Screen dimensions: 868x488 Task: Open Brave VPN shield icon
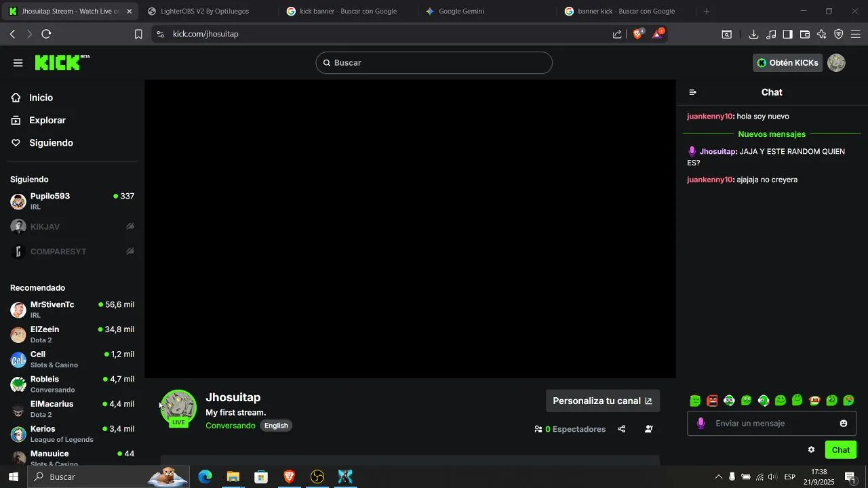click(839, 34)
